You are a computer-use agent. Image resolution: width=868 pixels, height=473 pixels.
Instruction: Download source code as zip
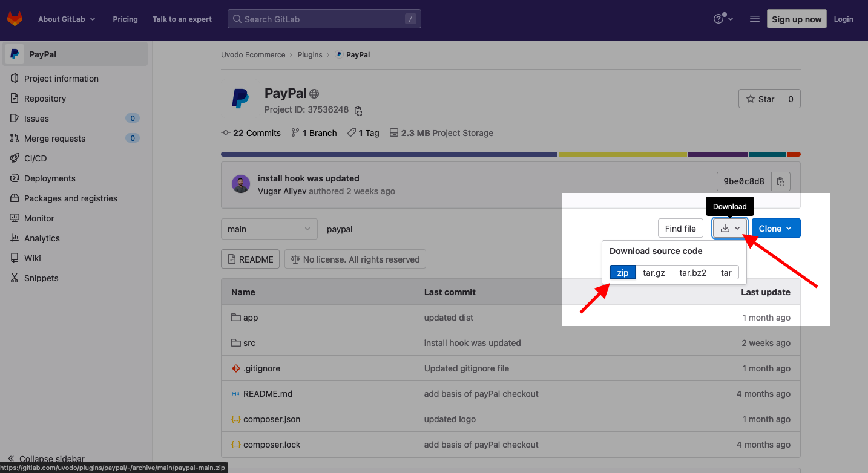[x=623, y=273]
